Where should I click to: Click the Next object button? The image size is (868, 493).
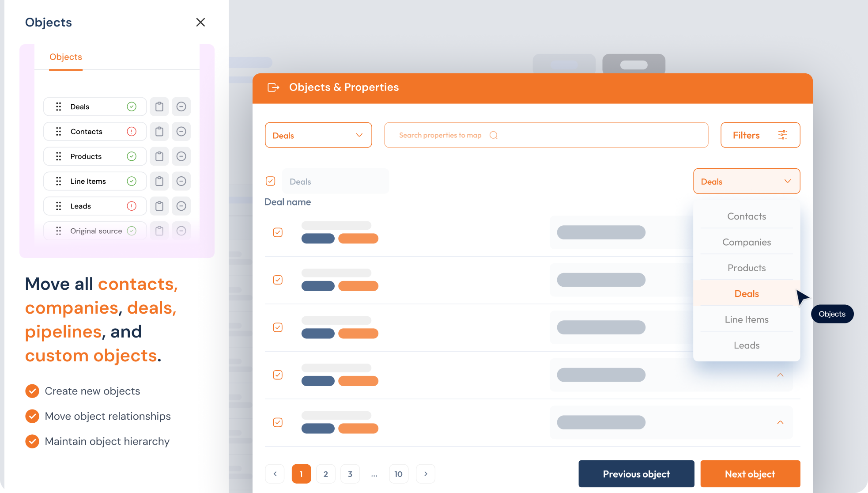[750, 474]
